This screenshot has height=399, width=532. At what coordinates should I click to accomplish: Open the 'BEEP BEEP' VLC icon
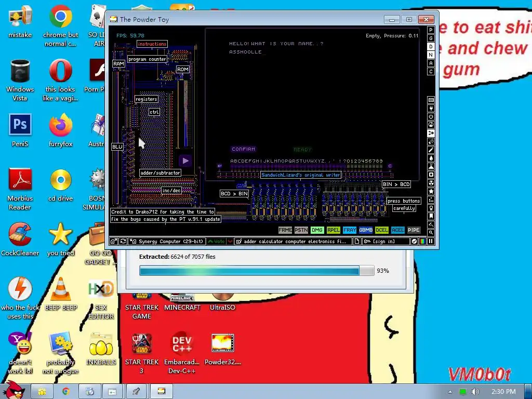click(x=61, y=294)
